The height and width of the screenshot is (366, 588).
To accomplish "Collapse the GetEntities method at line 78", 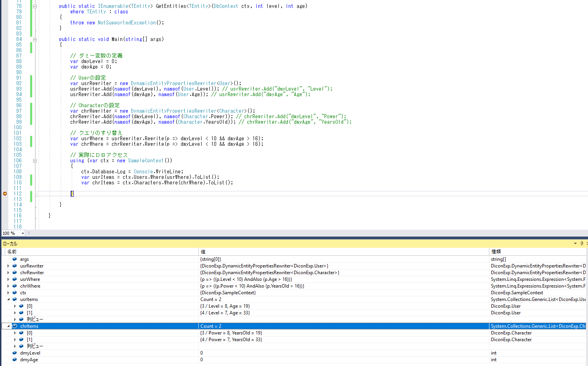I will point(35,6).
